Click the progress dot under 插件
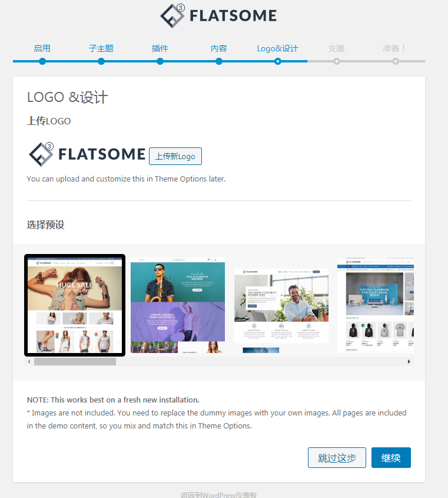Viewport: 448px width, 498px height. pyautogui.click(x=160, y=61)
